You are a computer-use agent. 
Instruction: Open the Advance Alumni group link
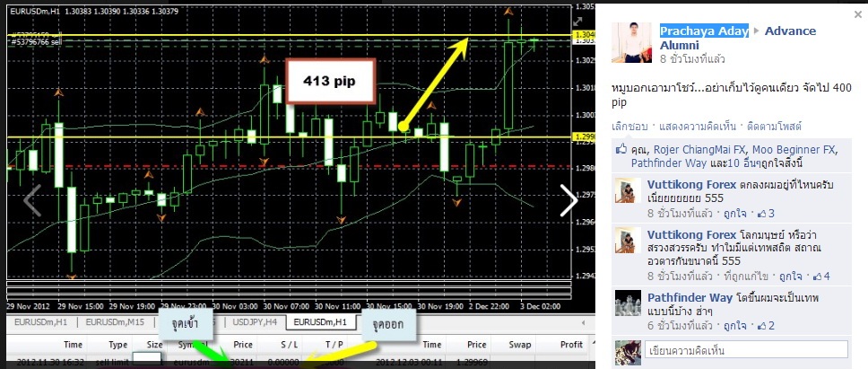(738, 39)
